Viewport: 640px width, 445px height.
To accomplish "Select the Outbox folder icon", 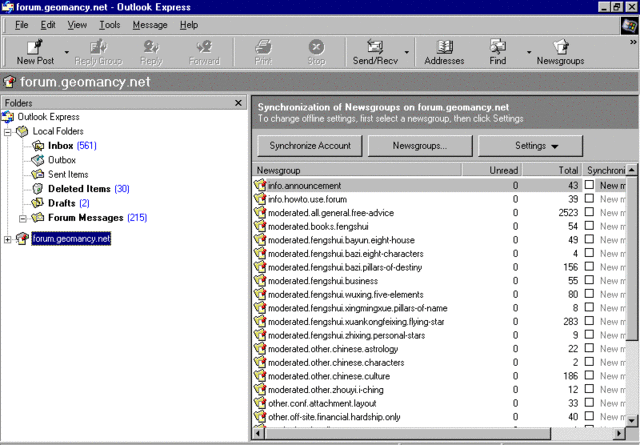I will (x=38, y=160).
